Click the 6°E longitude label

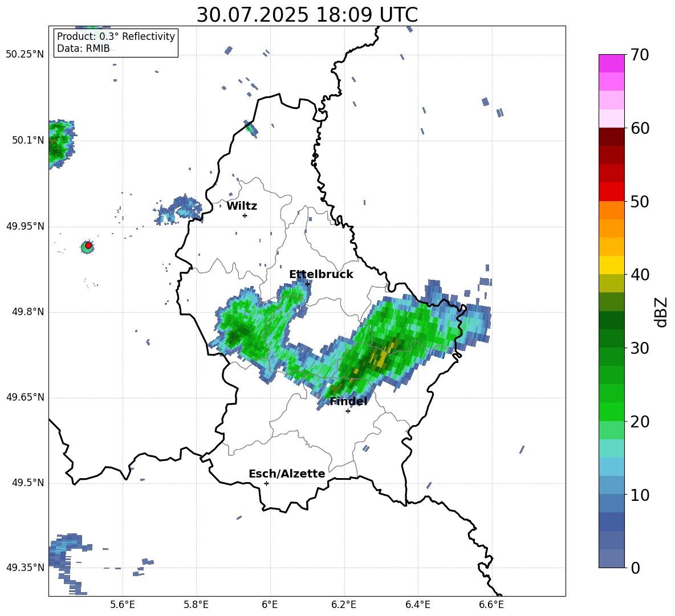(270, 605)
